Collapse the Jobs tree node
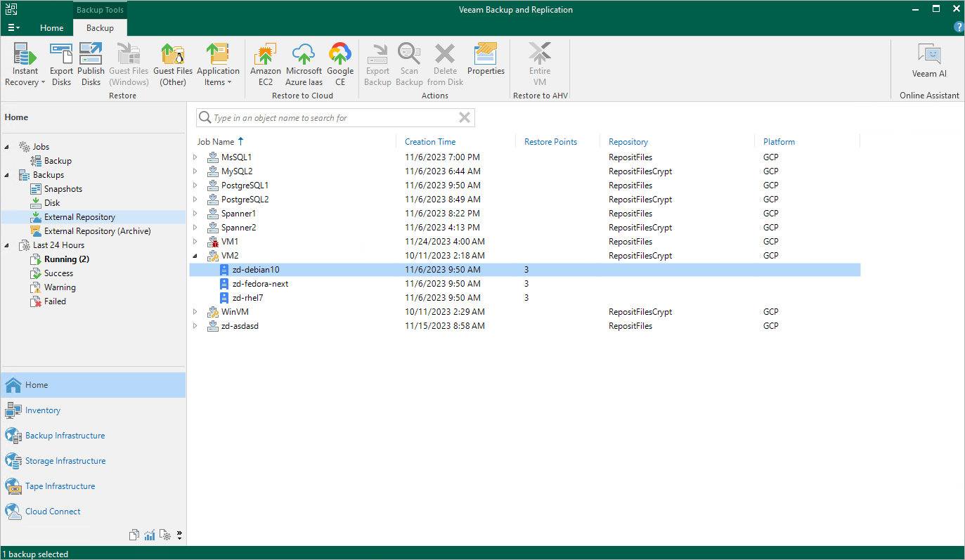This screenshot has height=560, width=965. [8, 147]
